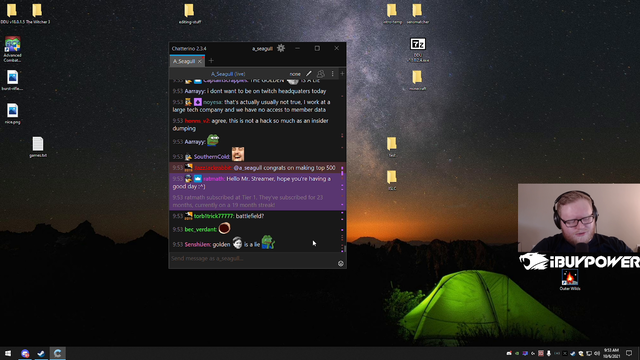This screenshot has width=640, height=360.
Task: Click the Chatterino taskbar button
Action: coord(58,353)
